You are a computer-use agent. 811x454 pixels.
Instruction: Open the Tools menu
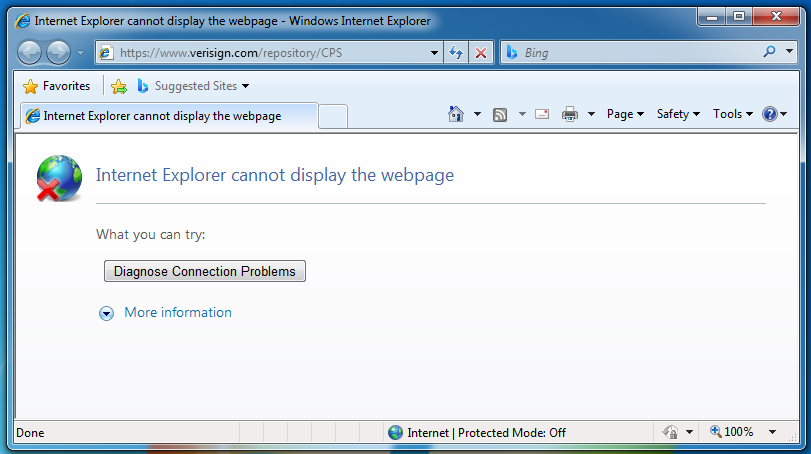point(733,114)
